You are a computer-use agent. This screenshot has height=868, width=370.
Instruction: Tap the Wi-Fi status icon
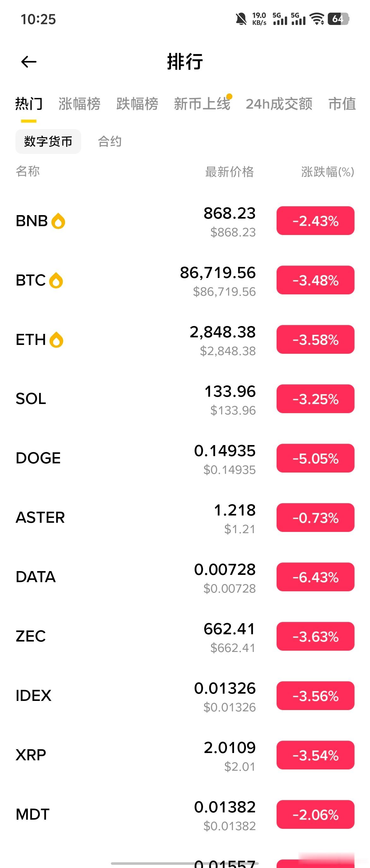coord(317,19)
